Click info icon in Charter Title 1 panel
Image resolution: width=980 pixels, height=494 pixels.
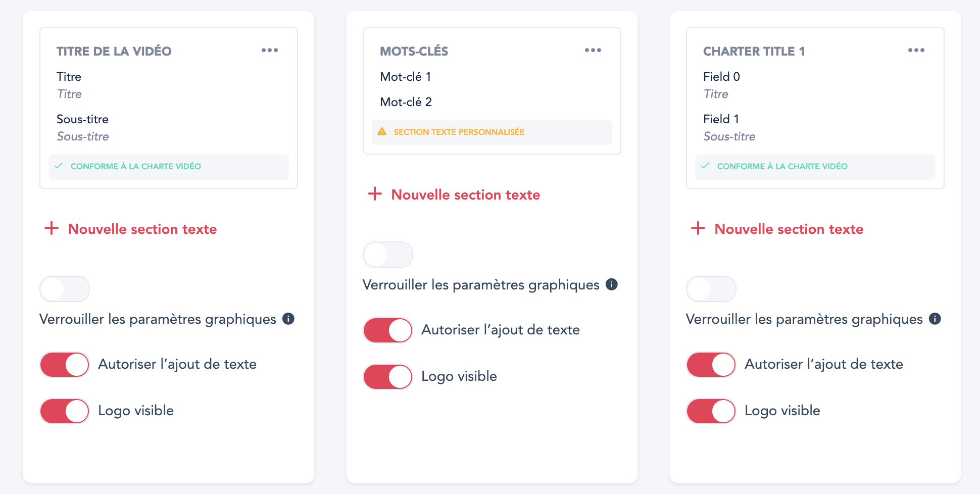pyautogui.click(x=935, y=319)
